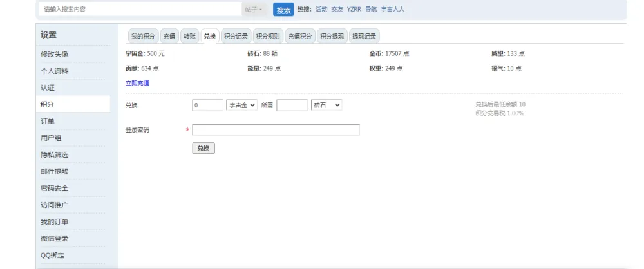Open the 充值 tab
The height and width of the screenshot is (269, 644).
[169, 37]
